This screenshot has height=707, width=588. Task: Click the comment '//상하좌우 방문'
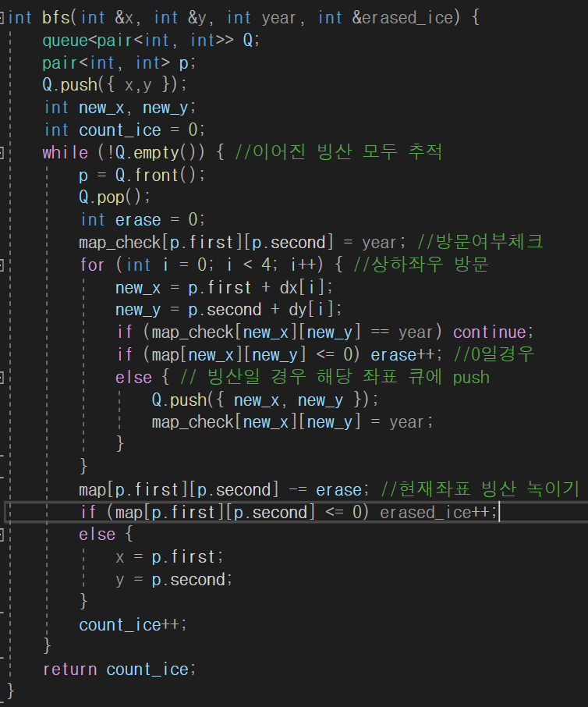pos(421,265)
